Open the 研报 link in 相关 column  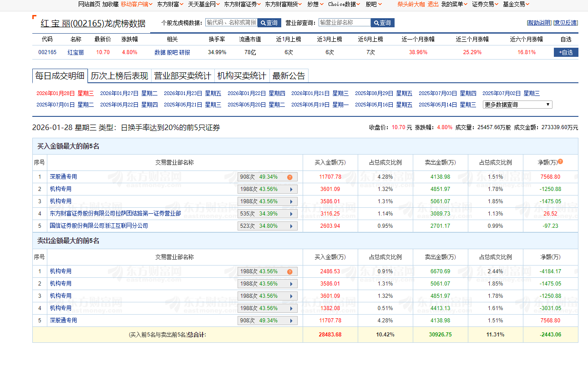[x=184, y=52]
